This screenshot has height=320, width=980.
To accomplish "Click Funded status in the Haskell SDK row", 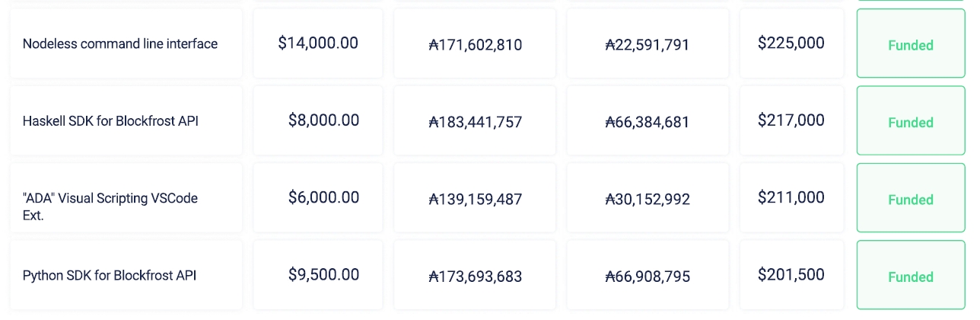I will [x=910, y=123].
